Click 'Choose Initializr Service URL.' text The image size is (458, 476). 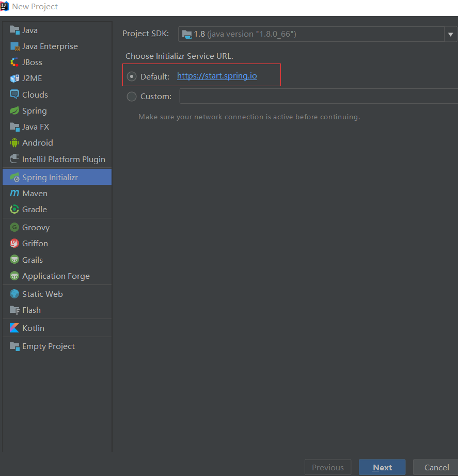pos(179,56)
